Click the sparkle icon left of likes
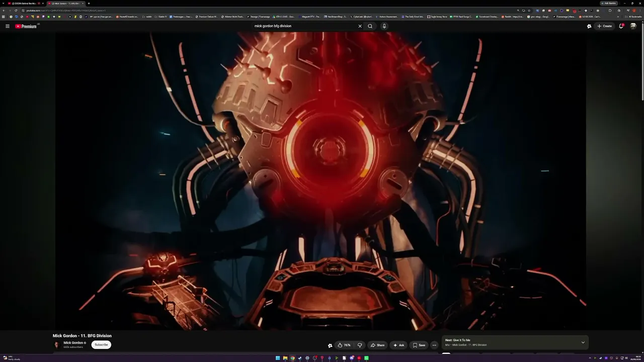 pyautogui.click(x=330, y=345)
